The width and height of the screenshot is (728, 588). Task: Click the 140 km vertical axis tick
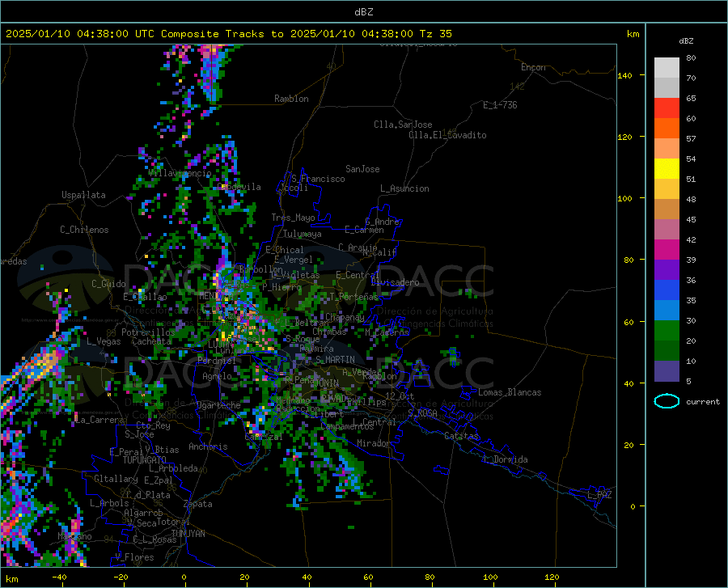(624, 75)
